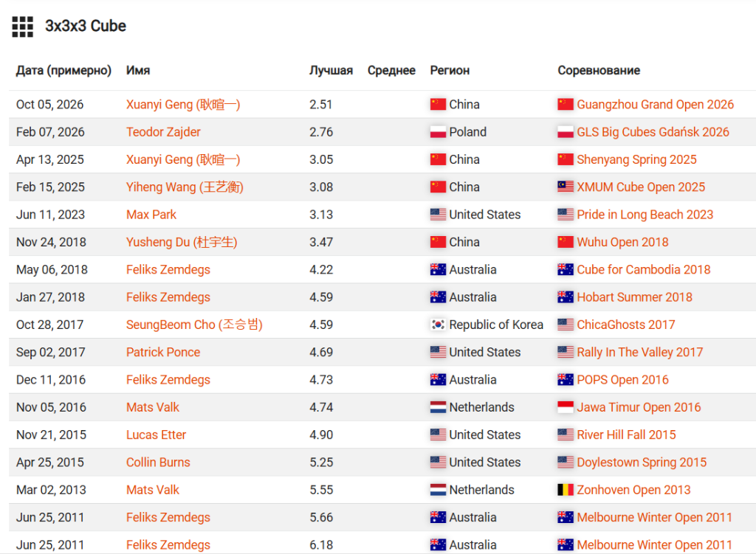Open Xuanyi Geng's profile in the 2.51 row

coord(183,105)
